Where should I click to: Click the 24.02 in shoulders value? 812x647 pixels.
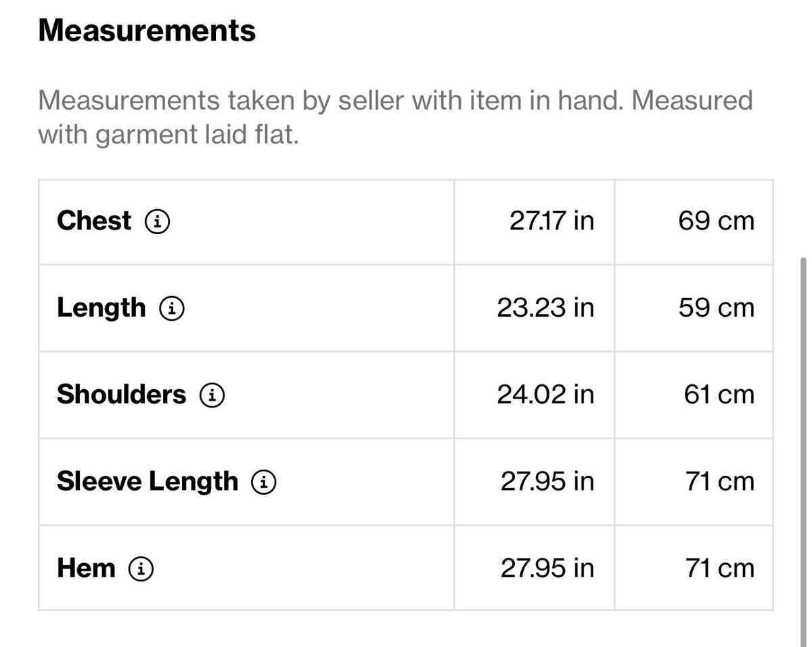pyautogui.click(x=545, y=395)
